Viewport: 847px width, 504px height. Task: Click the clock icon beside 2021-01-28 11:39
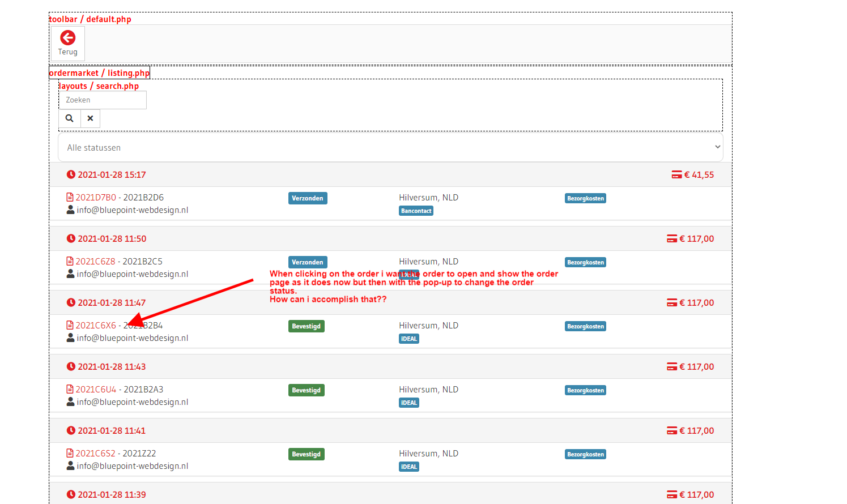pos(71,494)
